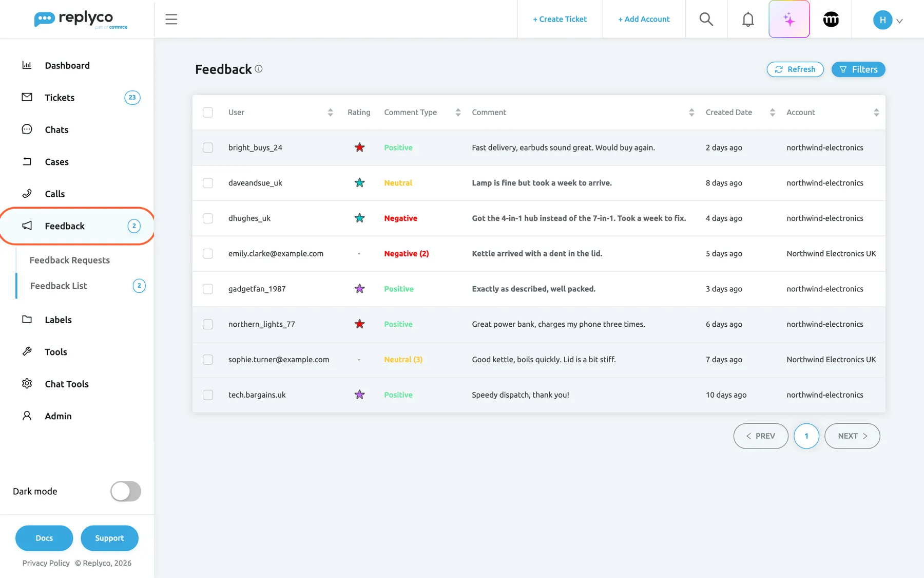
Task: Open the notifications bell
Action: pos(748,20)
